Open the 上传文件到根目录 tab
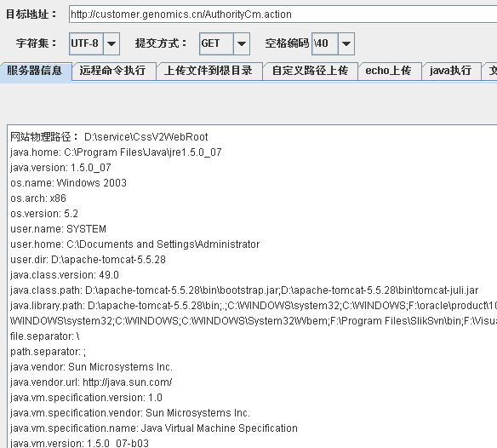 pos(209,71)
